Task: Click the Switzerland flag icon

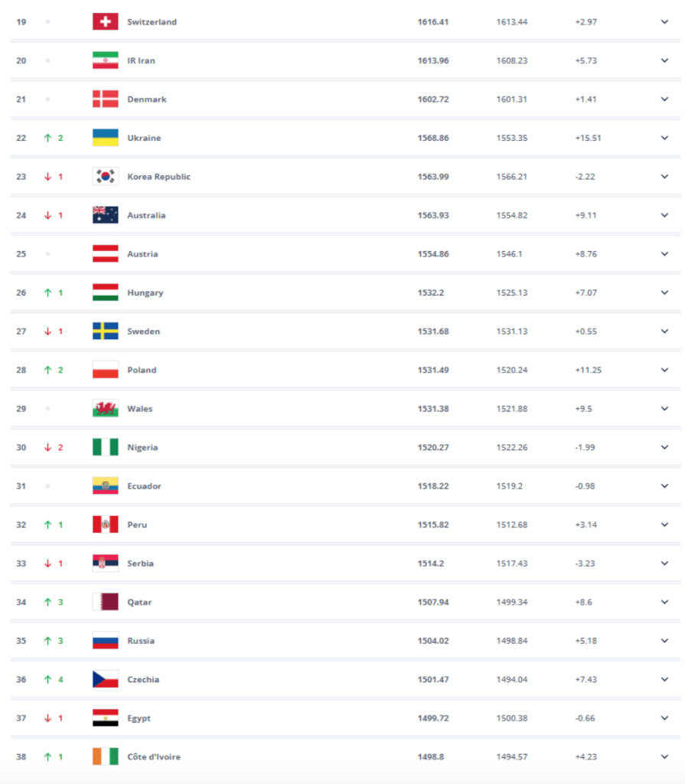Action: (x=106, y=21)
